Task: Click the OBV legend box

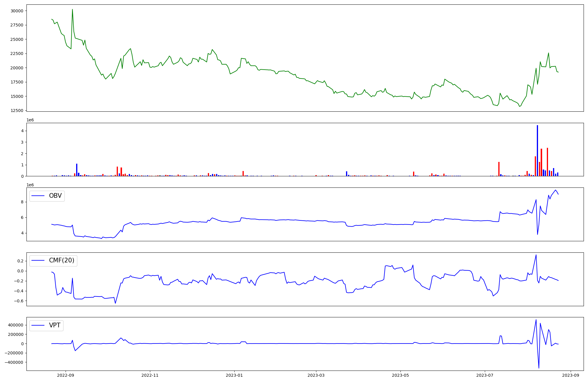Action: click(x=47, y=196)
